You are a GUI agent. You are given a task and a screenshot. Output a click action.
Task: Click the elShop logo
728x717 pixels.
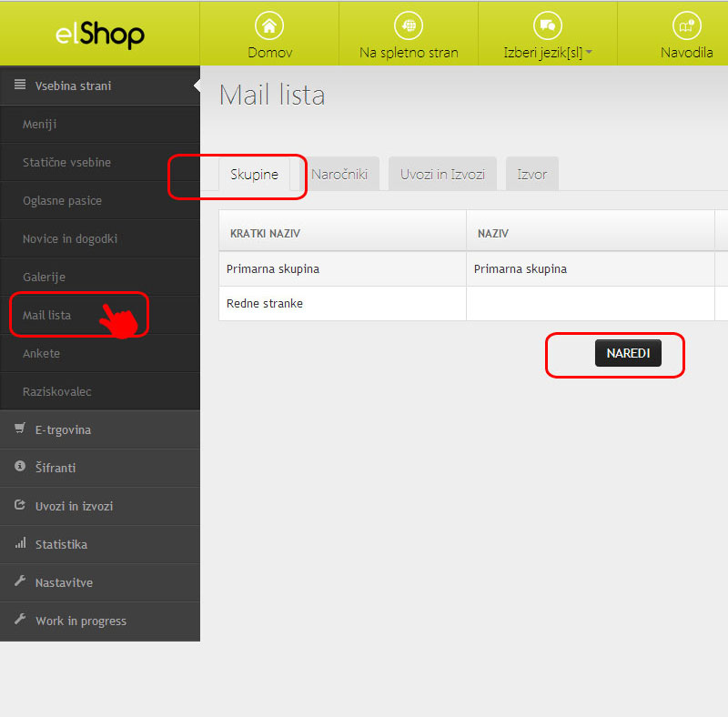tap(100, 35)
